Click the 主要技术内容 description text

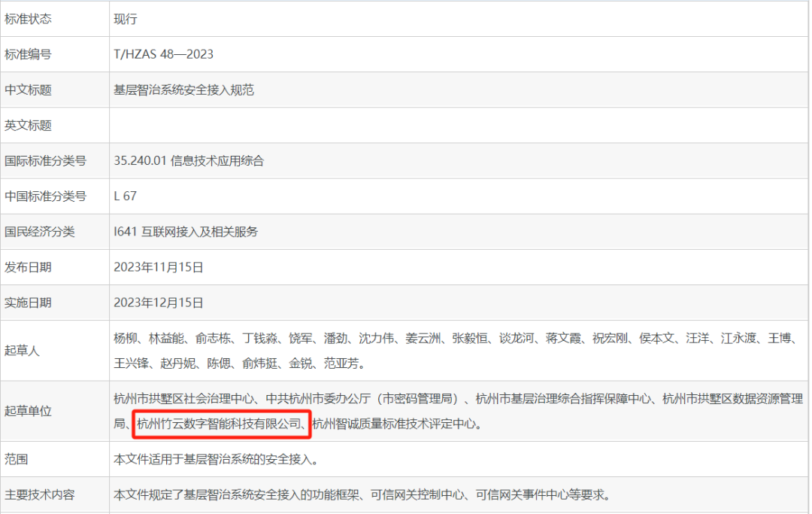[360, 495]
